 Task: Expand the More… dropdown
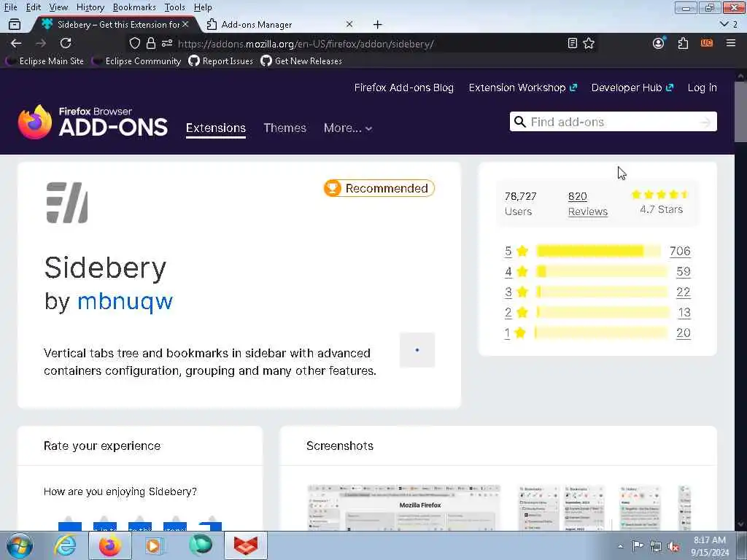pyautogui.click(x=348, y=128)
